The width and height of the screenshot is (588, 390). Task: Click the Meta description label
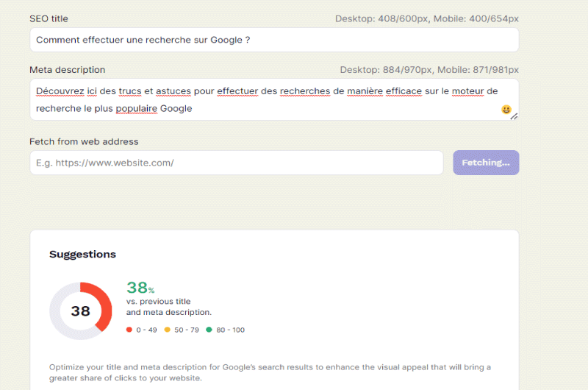pos(67,70)
